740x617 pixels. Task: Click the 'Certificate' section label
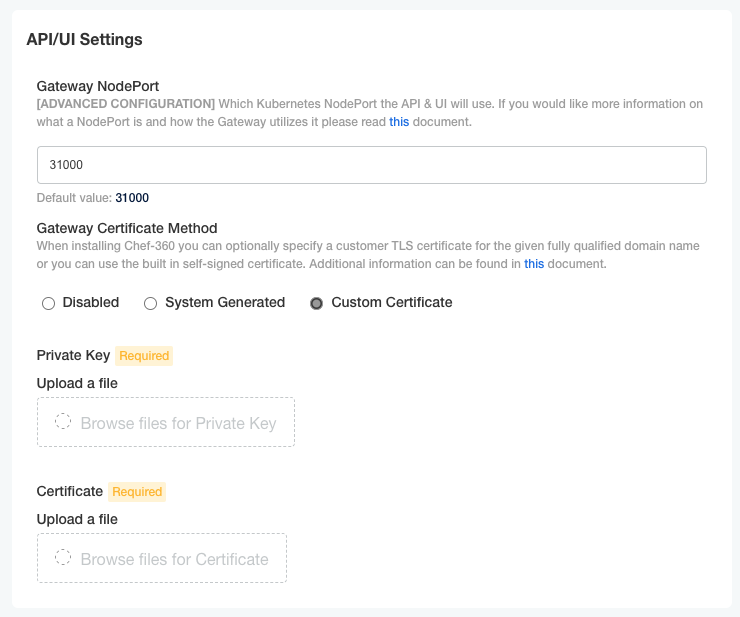pyautogui.click(x=69, y=491)
